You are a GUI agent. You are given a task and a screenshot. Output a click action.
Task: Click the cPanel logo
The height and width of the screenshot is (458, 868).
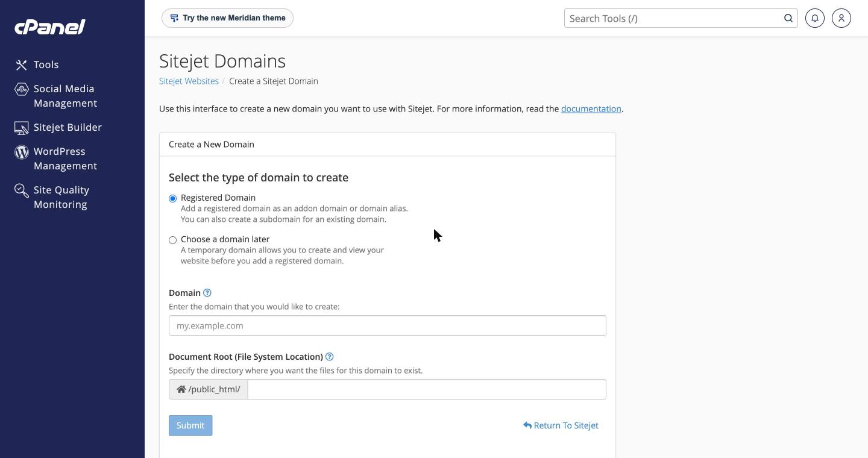point(50,27)
